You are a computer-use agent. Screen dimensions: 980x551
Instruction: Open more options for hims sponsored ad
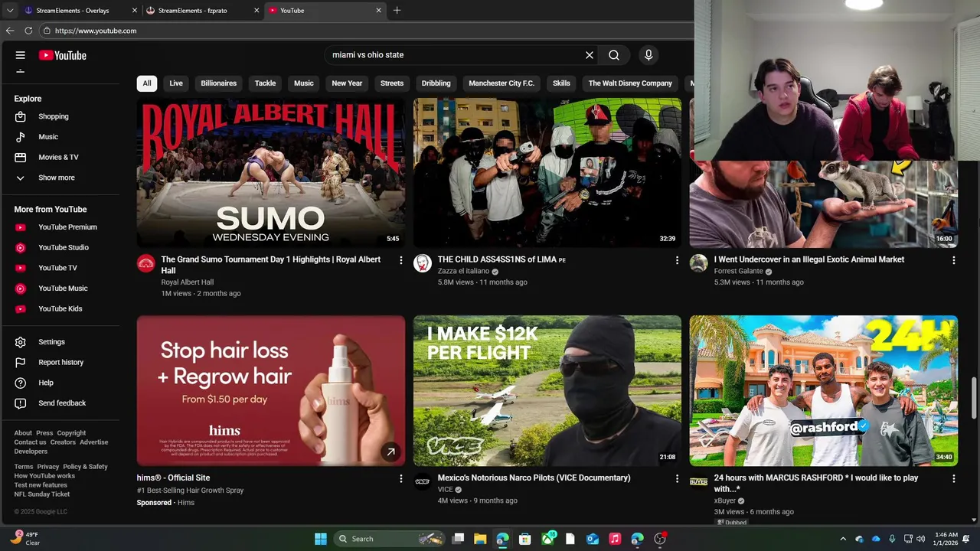click(x=400, y=479)
